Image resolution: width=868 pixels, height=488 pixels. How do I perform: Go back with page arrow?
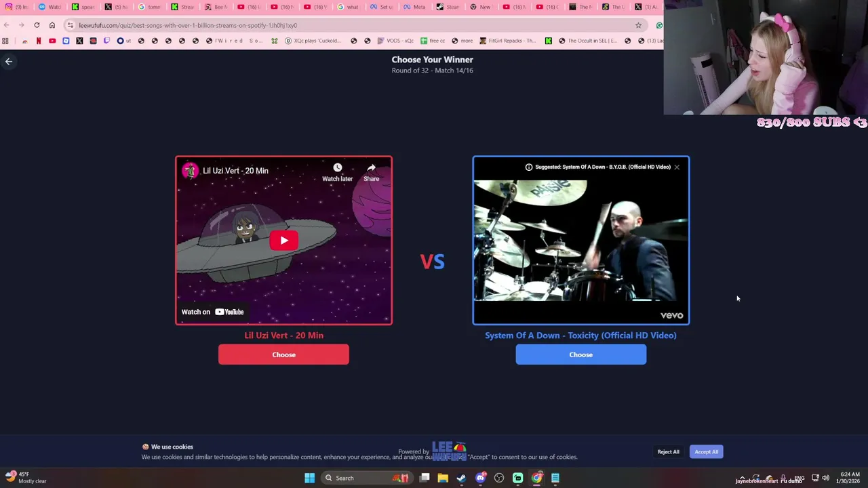(x=9, y=62)
